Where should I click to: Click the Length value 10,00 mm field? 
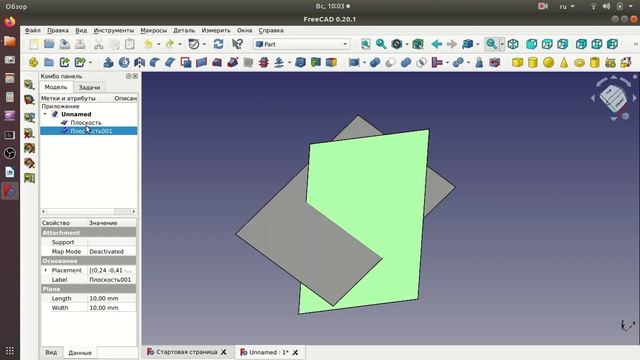click(112, 298)
